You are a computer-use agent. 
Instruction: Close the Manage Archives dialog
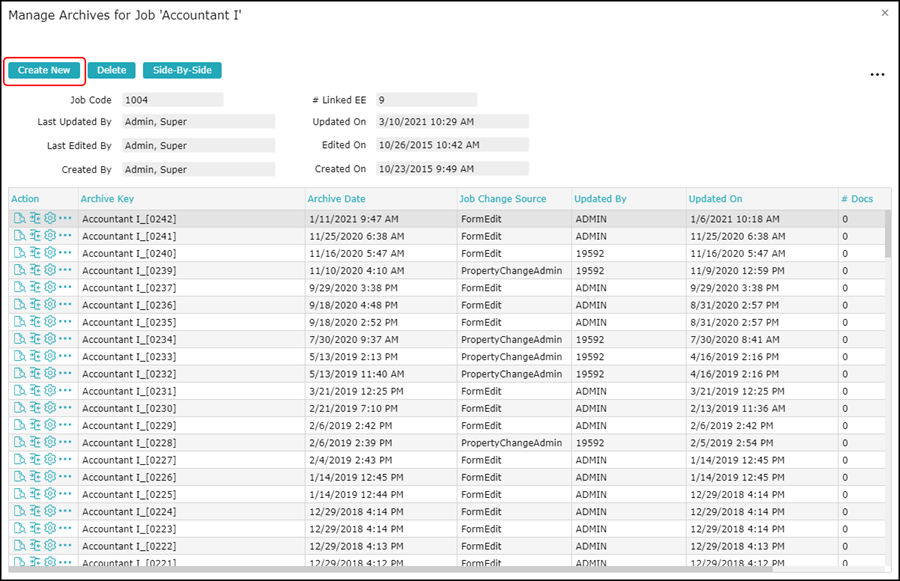tap(884, 13)
